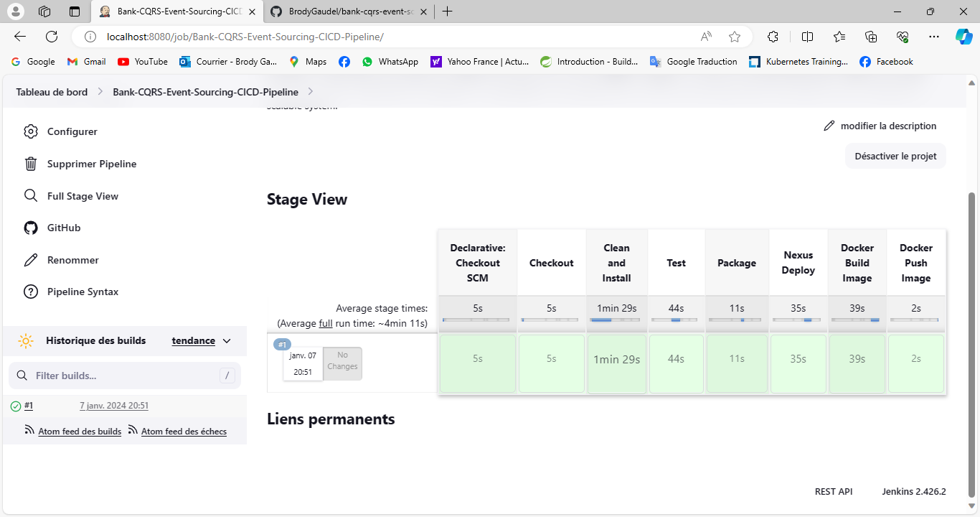This screenshot has height=517, width=980.
Task: Click the No Changes box for build #1
Action: (x=342, y=363)
